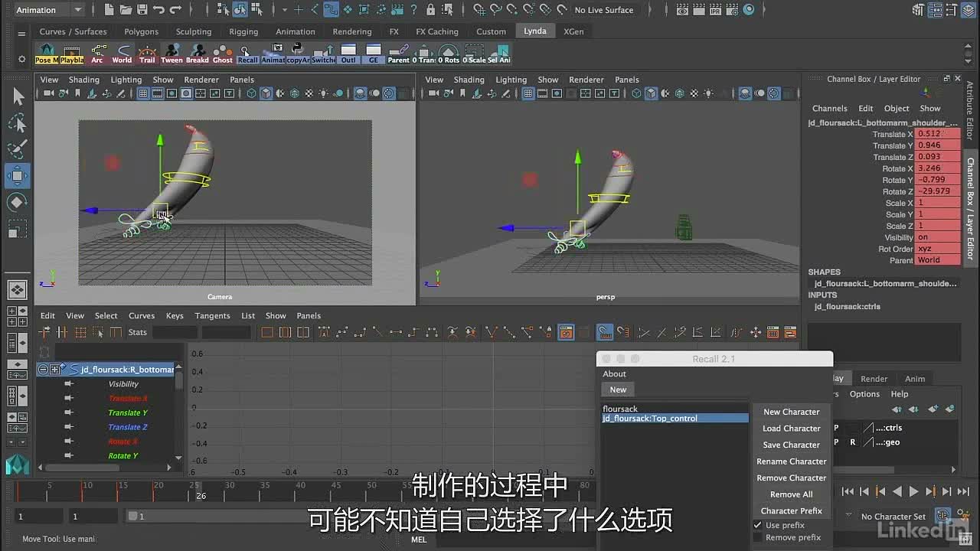Click the Undo arrow icon

158,10
